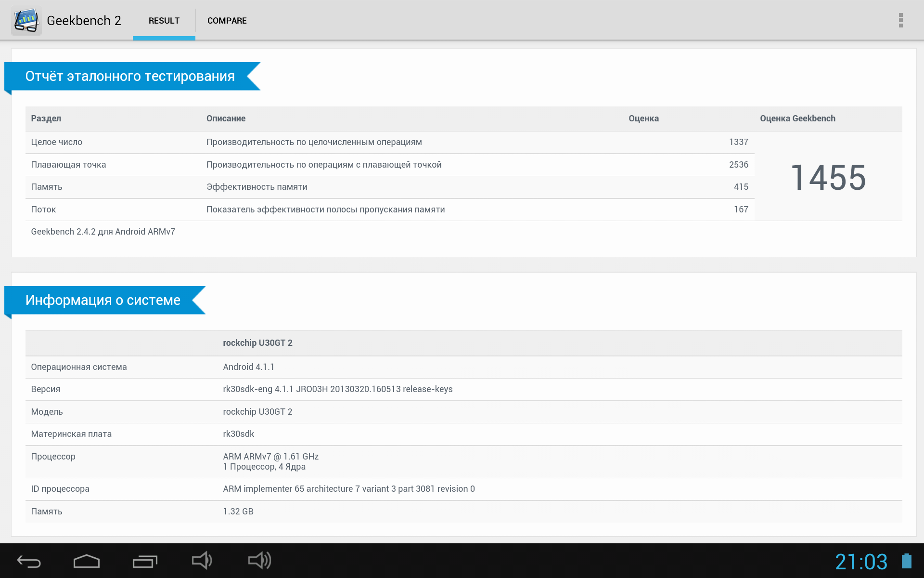Screen dimensions: 924x578
Task: Tap the 21:03 clock in status bar
Action: [x=861, y=562]
